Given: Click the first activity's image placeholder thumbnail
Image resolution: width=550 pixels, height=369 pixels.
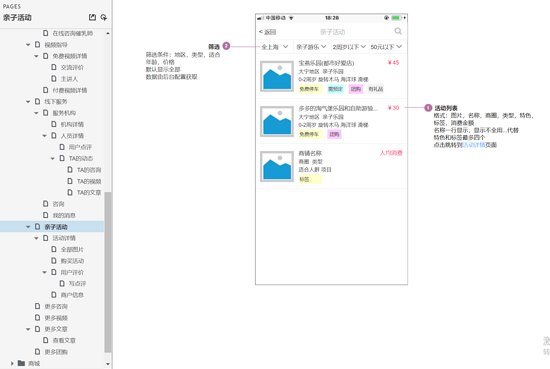Looking at the screenshot, I should [x=277, y=76].
